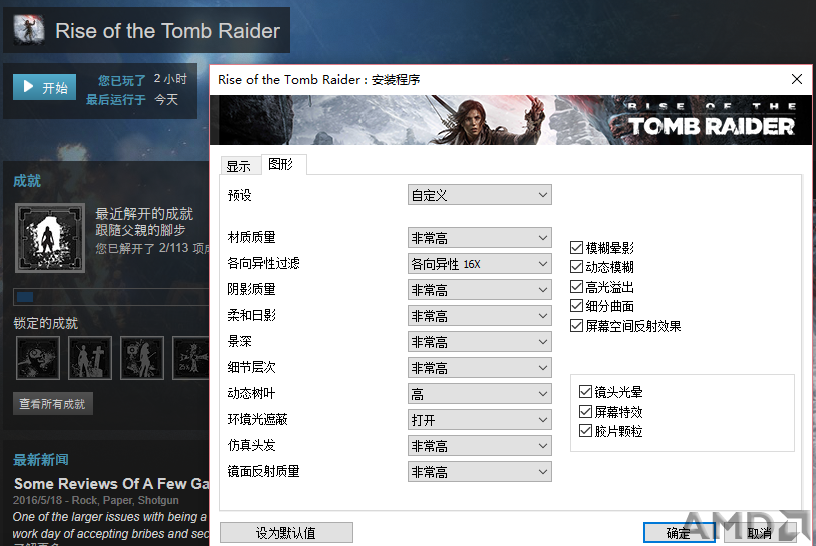This screenshot has width=816, height=546.
Task: Click the 锁定的成就 label
Action: pos(45,323)
